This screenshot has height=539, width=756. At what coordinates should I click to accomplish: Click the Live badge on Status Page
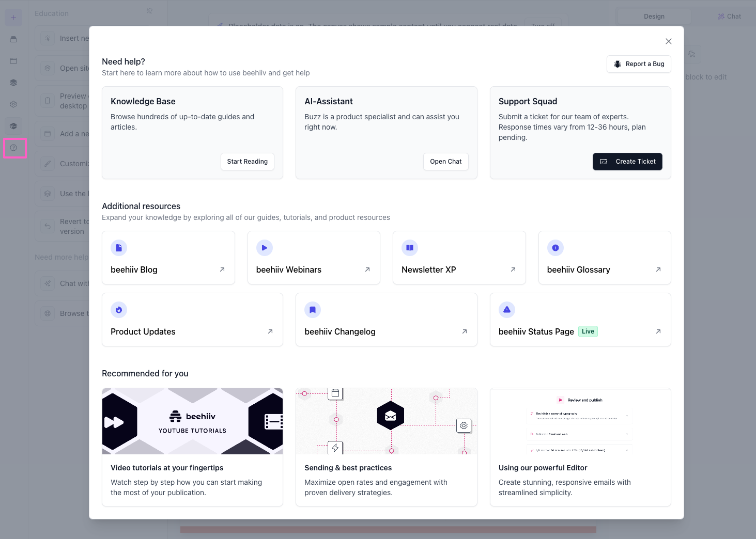tap(588, 331)
